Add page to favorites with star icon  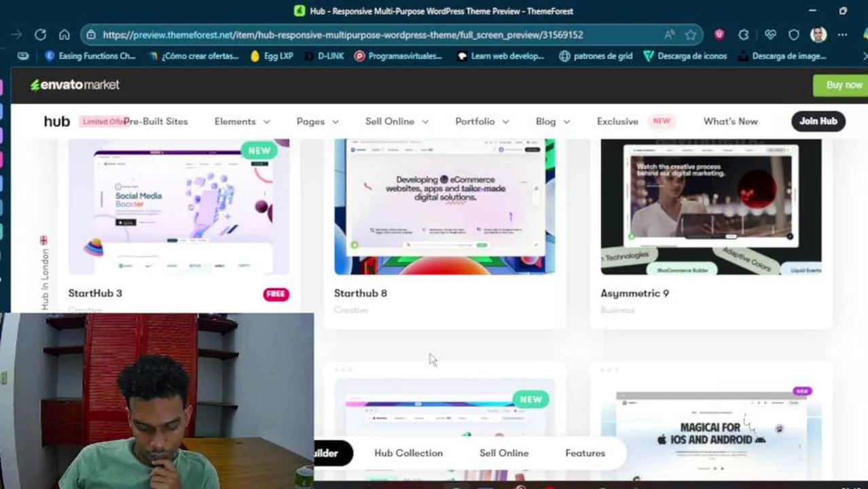point(691,35)
